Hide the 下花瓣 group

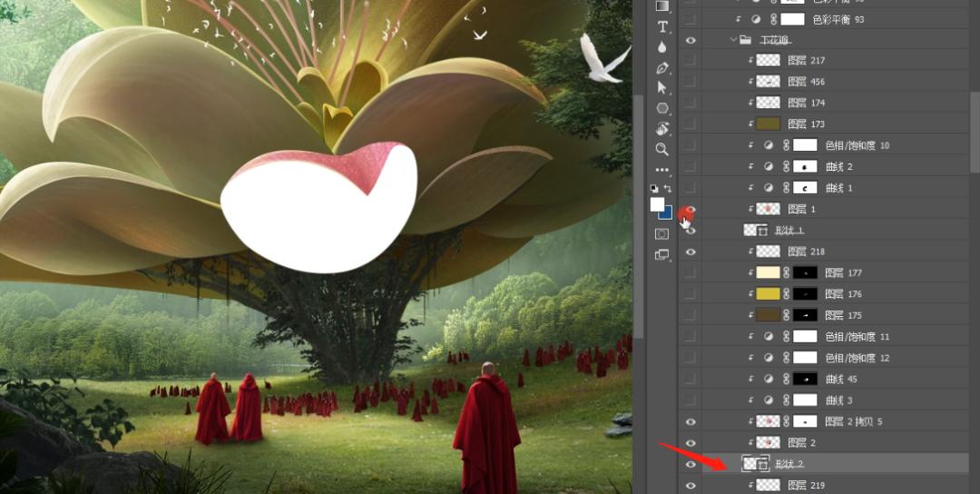point(691,40)
